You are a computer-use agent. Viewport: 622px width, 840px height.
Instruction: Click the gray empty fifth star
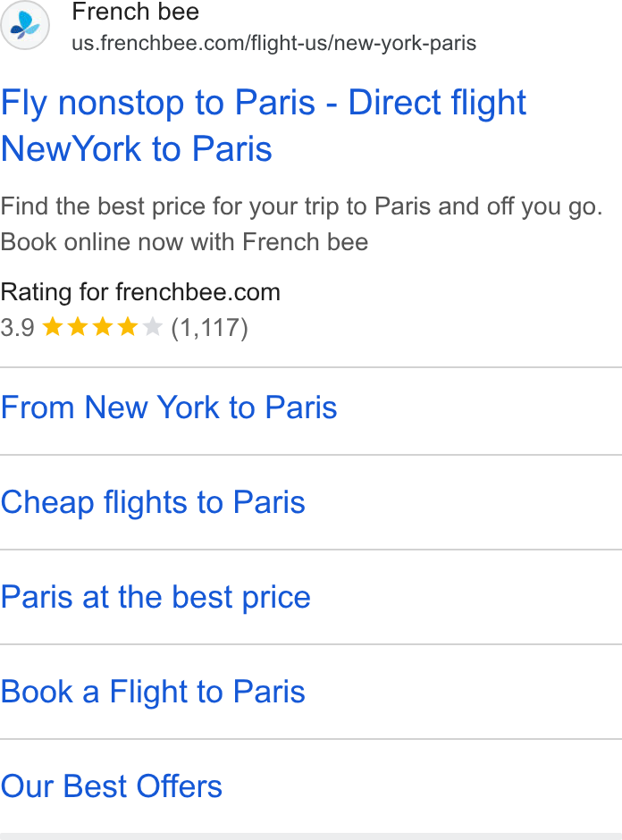coord(152,326)
